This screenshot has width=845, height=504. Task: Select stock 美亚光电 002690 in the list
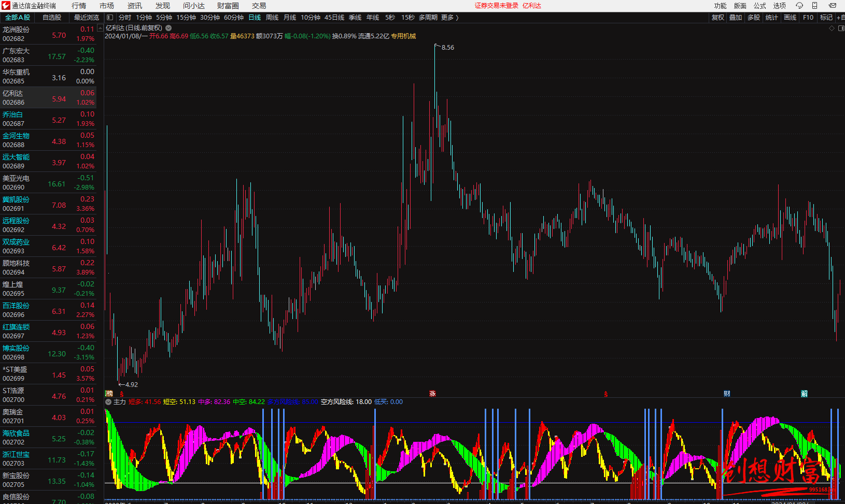[x=49, y=183]
